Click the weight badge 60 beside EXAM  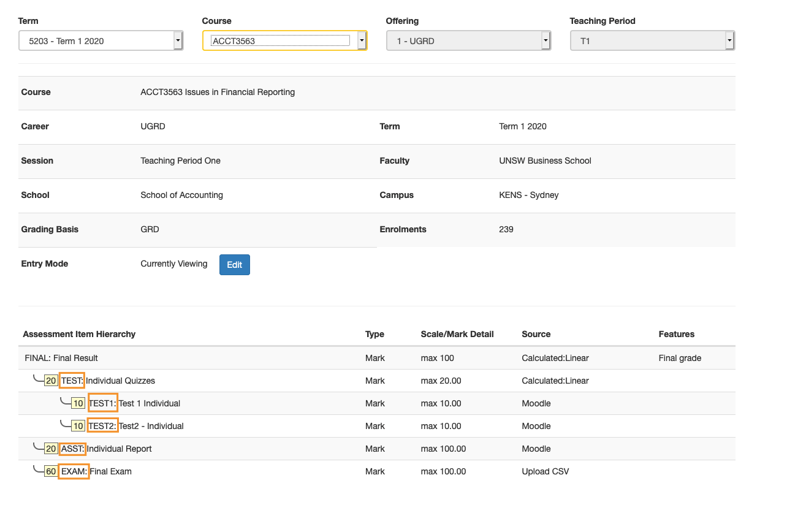pos(51,471)
